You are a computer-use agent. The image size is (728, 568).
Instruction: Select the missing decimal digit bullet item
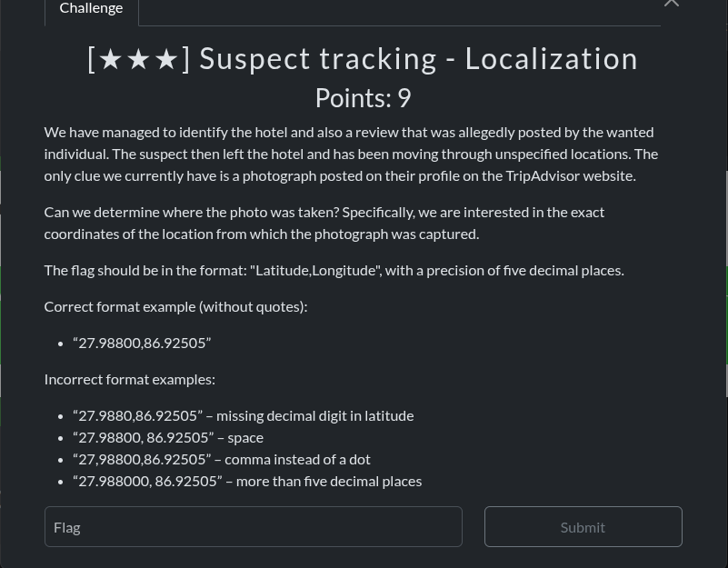pyautogui.click(x=243, y=414)
